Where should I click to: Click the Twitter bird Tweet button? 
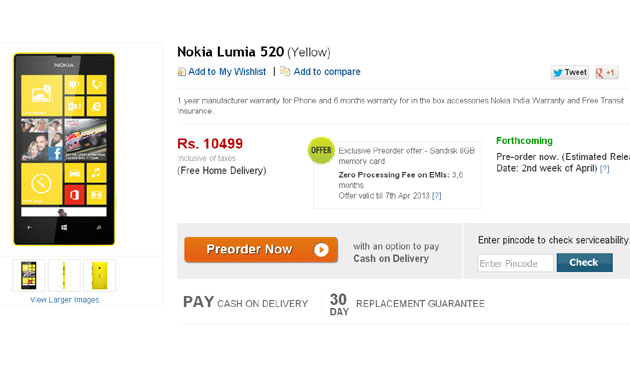(x=570, y=72)
